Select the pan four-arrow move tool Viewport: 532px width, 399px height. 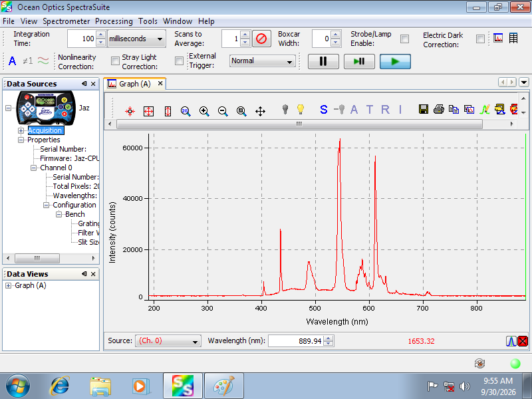(260, 111)
